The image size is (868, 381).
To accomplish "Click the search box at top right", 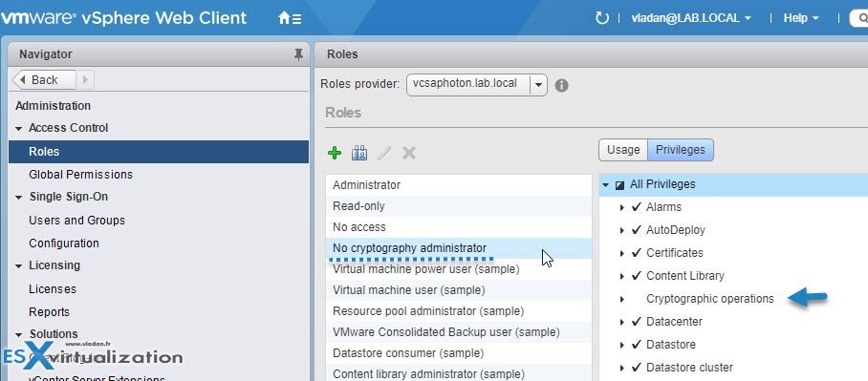I will (x=859, y=18).
